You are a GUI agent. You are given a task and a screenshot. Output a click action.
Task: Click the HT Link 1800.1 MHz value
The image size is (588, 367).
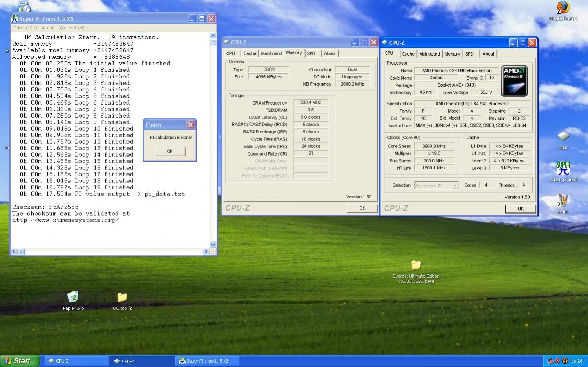point(434,168)
